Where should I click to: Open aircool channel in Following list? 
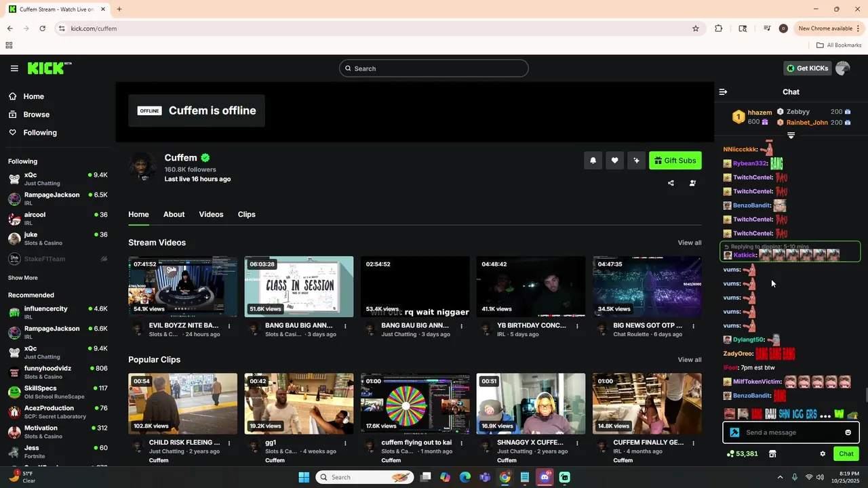58,218
